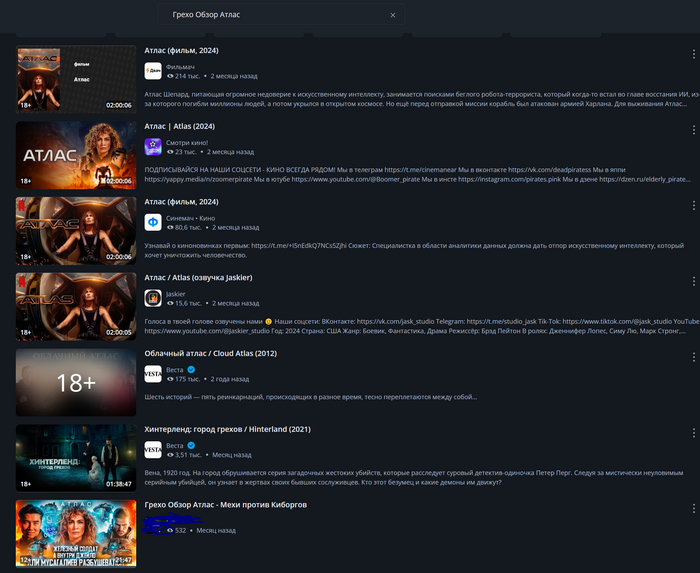Go to channel name "Jaskier"

[x=175, y=294]
